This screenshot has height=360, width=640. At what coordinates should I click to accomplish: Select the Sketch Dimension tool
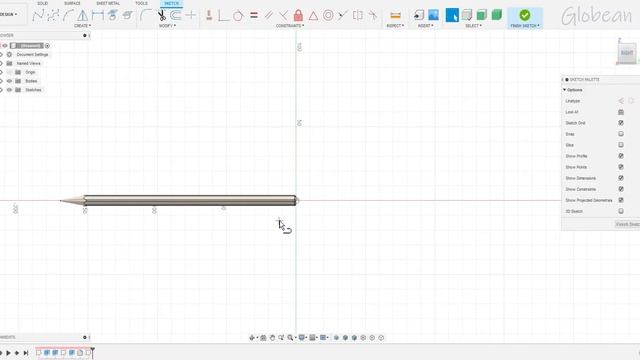point(98,16)
